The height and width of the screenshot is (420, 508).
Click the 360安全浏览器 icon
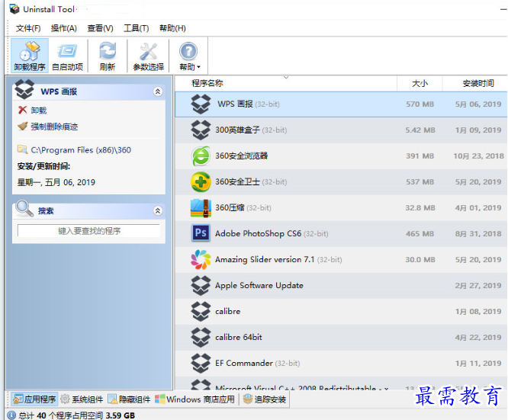(201, 155)
